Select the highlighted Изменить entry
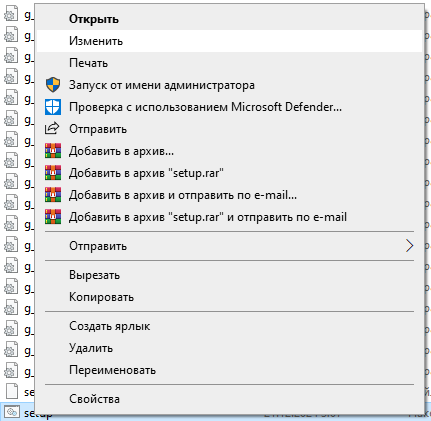431x421 pixels. pos(229,41)
